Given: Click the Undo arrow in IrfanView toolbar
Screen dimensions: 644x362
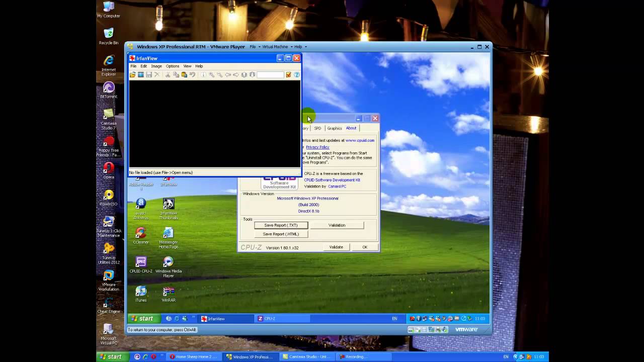Looking at the screenshot, I should point(192,74).
